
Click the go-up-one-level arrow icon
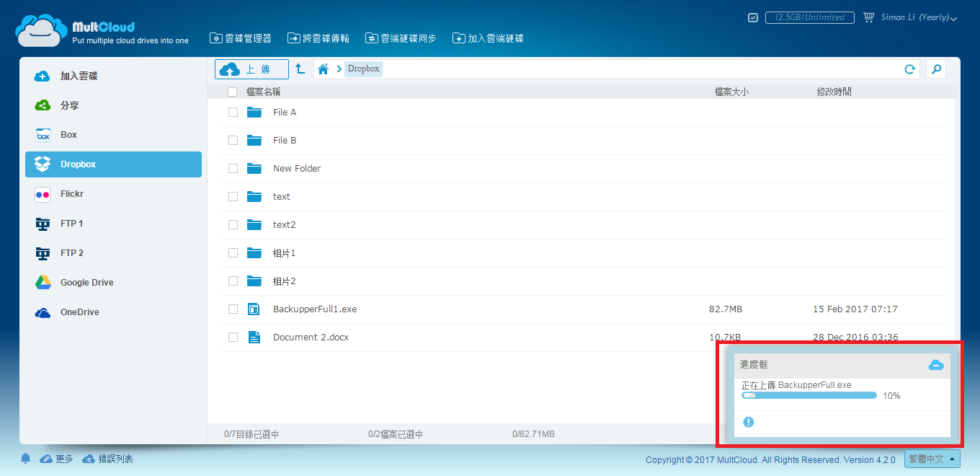(x=300, y=69)
